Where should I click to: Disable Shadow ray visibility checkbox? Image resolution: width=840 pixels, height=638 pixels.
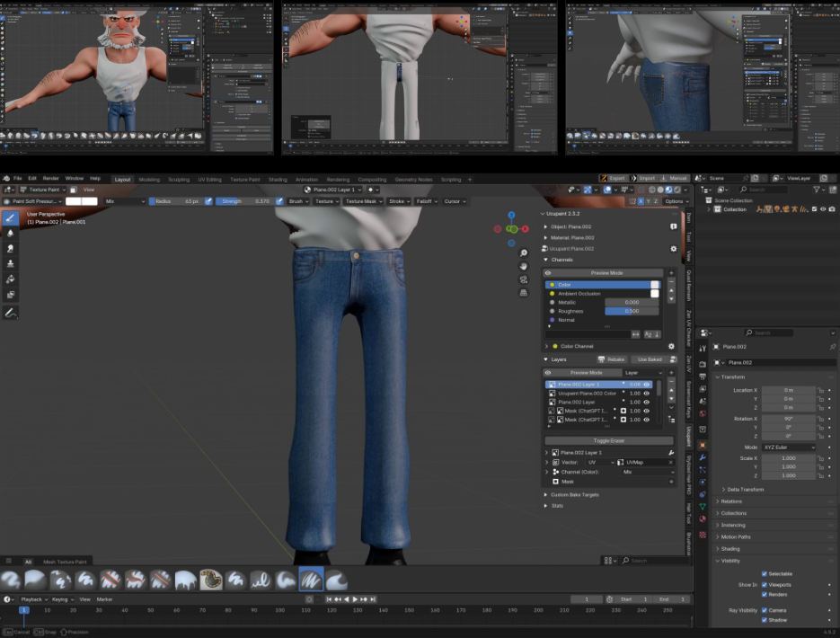(x=765, y=620)
